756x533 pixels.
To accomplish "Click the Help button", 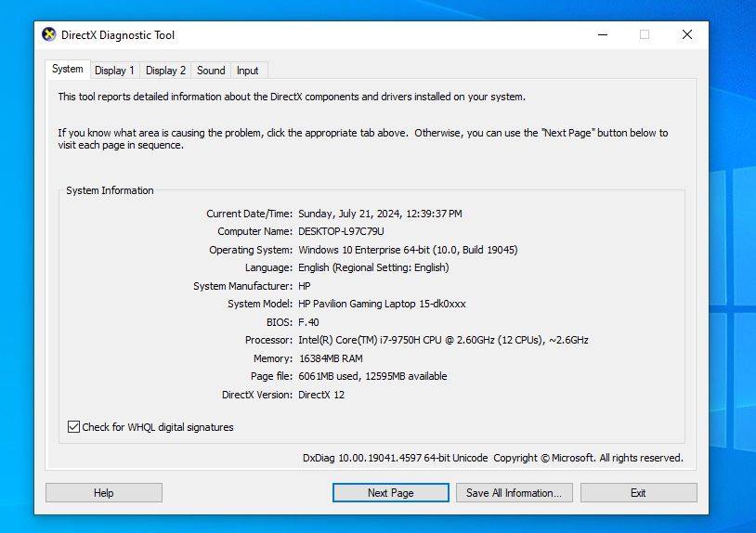I will pos(104,493).
